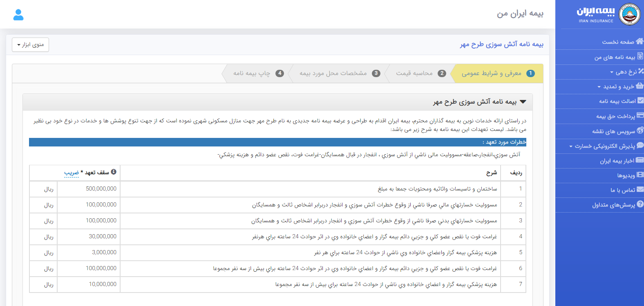The height and width of the screenshot is (306, 644).
Task: Go to step 4 چاپ بیمه نامه tab
Action: [257, 73]
